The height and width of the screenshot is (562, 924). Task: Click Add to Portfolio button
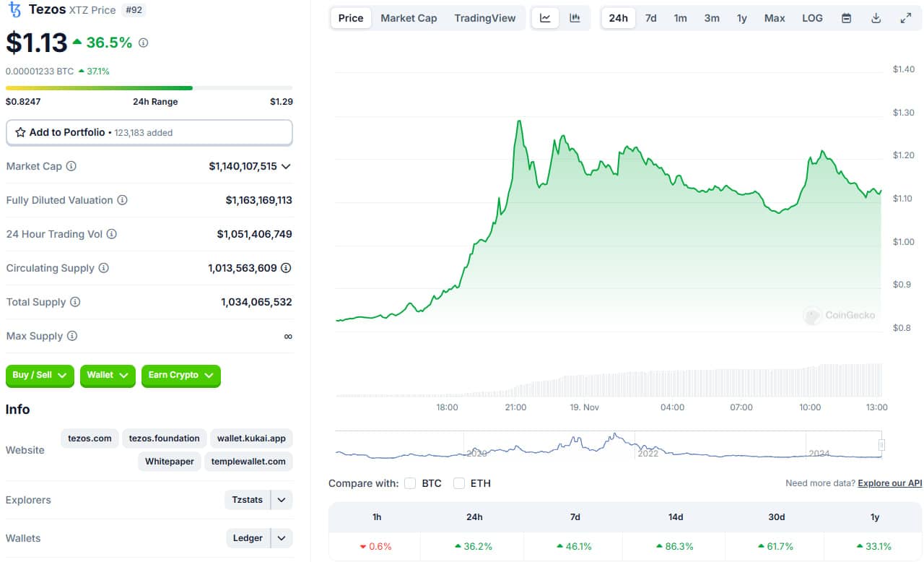tap(149, 133)
